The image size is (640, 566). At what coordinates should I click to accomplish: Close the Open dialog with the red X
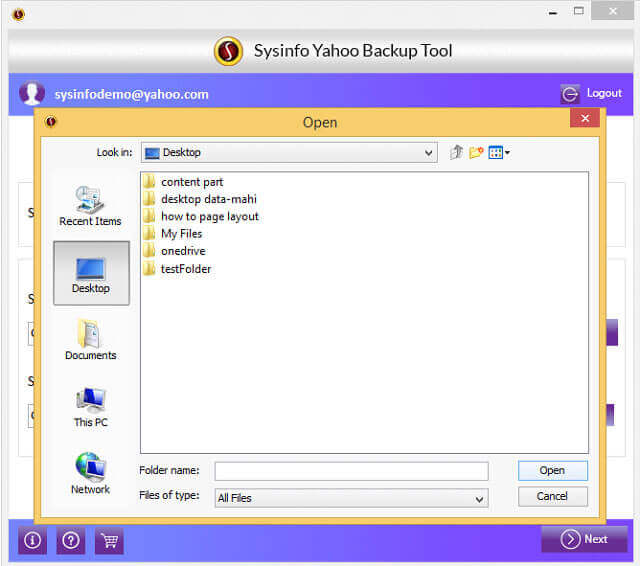pos(585,118)
